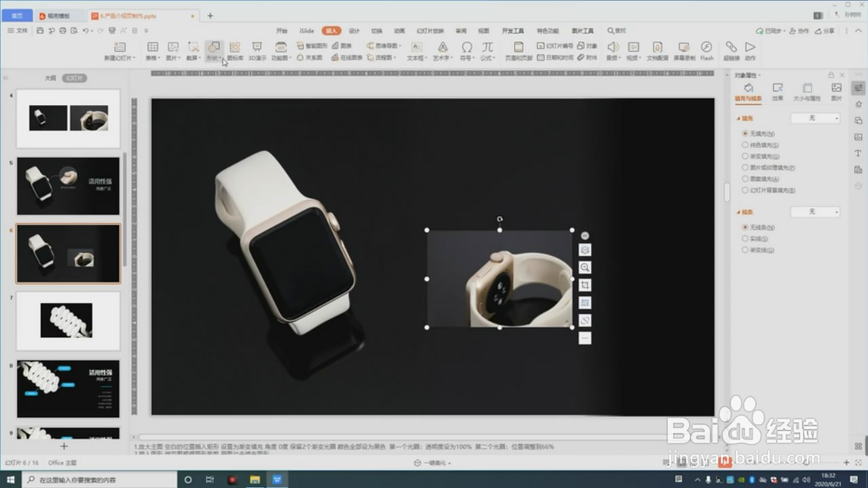Click the save icon in quick access bar

[x=40, y=30]
